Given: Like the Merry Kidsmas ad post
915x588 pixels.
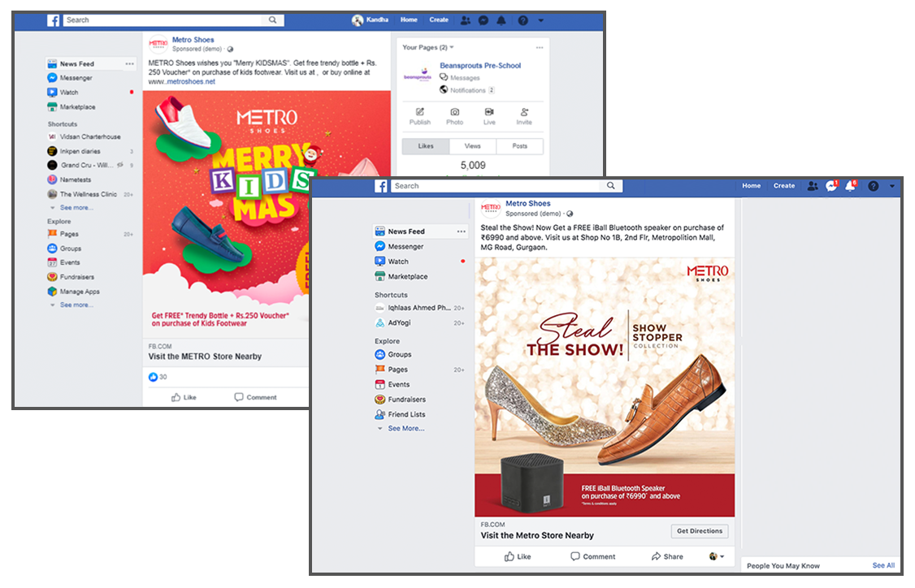Looking at the screenshot, I should [x=184, y=397].
